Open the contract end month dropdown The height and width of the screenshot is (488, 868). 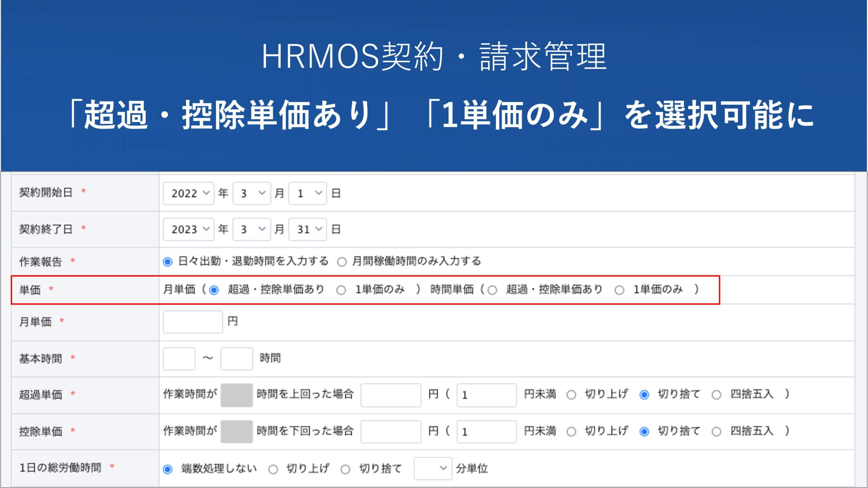(252, 229)
